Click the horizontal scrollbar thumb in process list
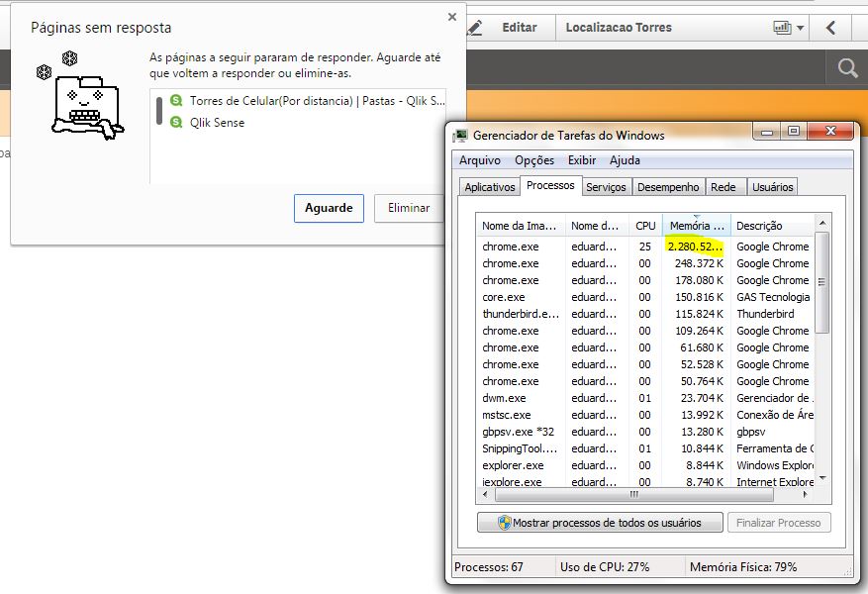Viewport: 868px width, 594px height. click(x=633, y=494)
